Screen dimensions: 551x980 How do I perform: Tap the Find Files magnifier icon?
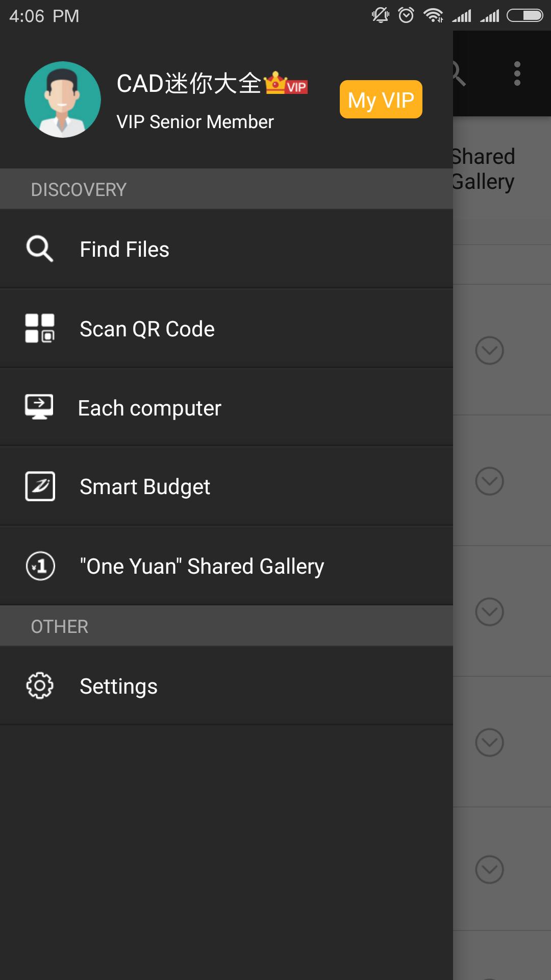[40, 249]
